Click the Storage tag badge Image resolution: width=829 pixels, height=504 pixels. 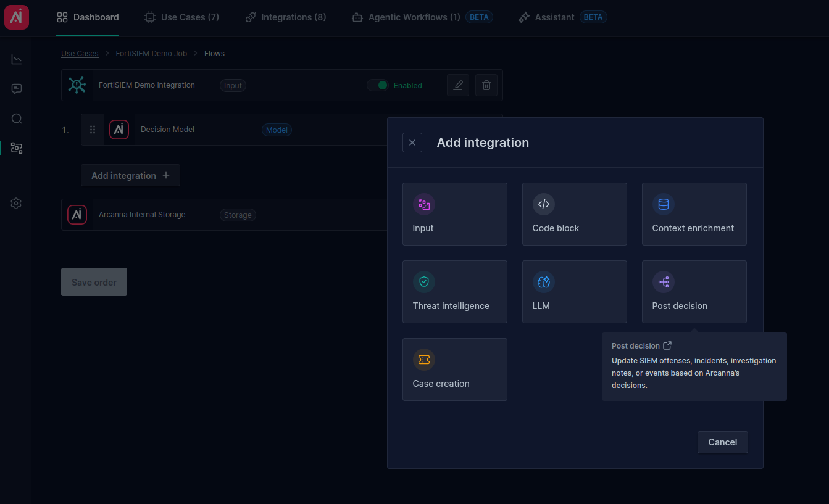[238, 215]
